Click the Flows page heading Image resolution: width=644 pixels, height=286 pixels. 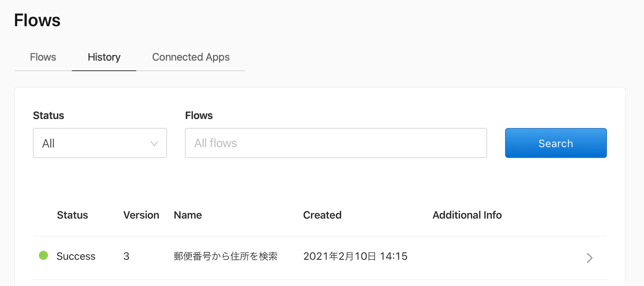coord(37,20)
